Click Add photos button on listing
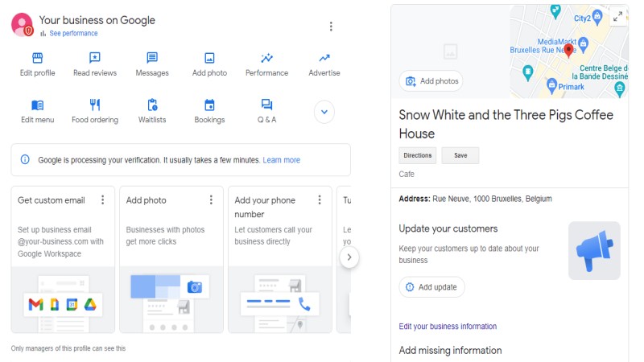The height and width of the screenshot is (362, 644). pos(431,81)
